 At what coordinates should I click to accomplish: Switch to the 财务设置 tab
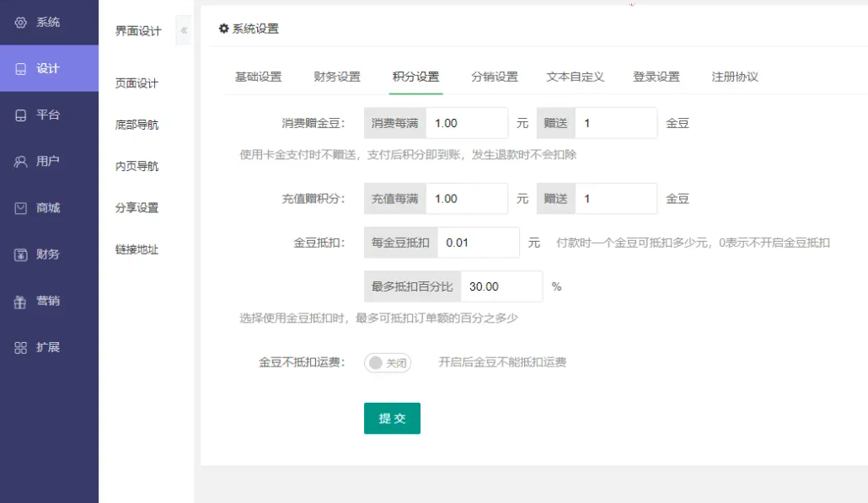336,77
